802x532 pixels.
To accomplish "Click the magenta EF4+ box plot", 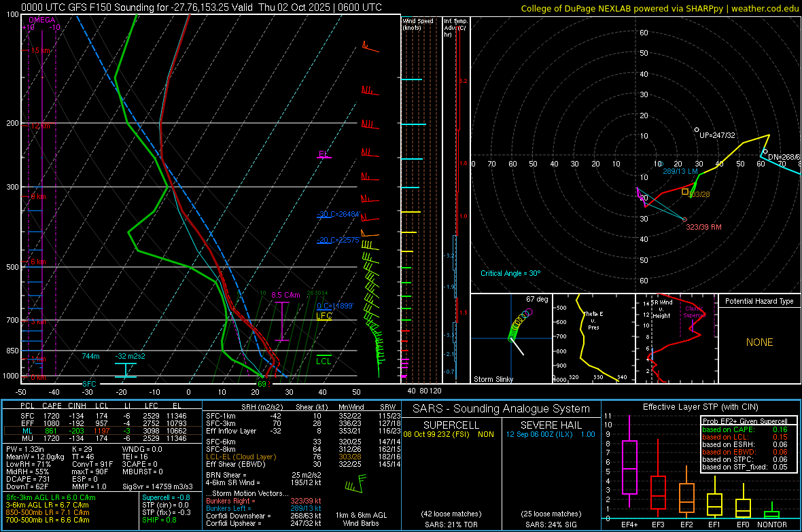I will (629, 461).
